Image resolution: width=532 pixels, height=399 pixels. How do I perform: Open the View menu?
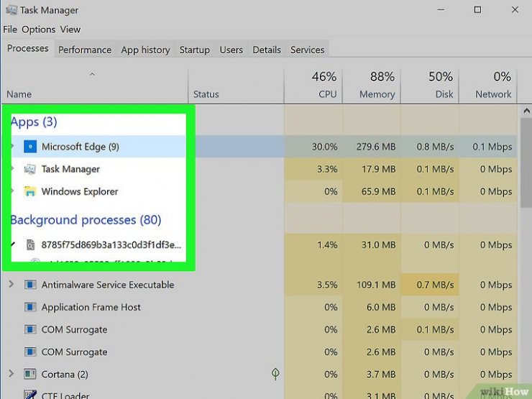pos(70,29)
